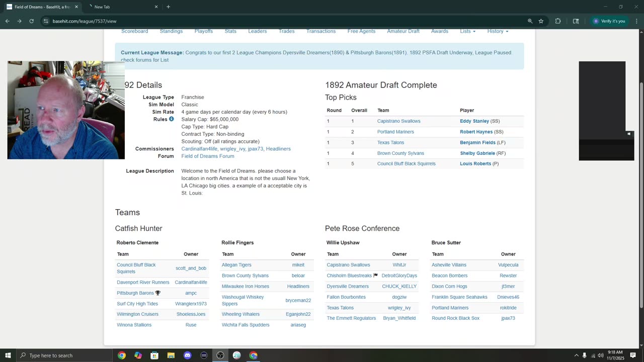Open player Robert Haynes link

[x=476, y=132]
